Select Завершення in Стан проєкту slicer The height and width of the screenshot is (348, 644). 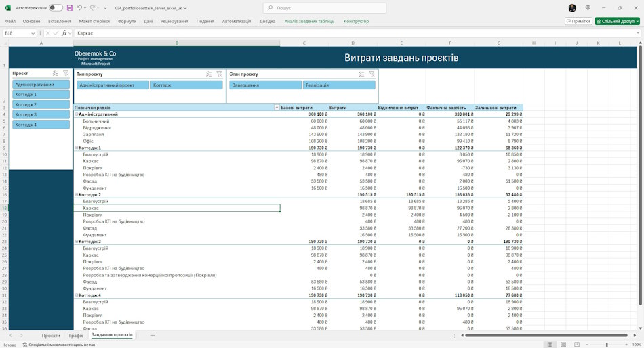click(x=265, y=85)
